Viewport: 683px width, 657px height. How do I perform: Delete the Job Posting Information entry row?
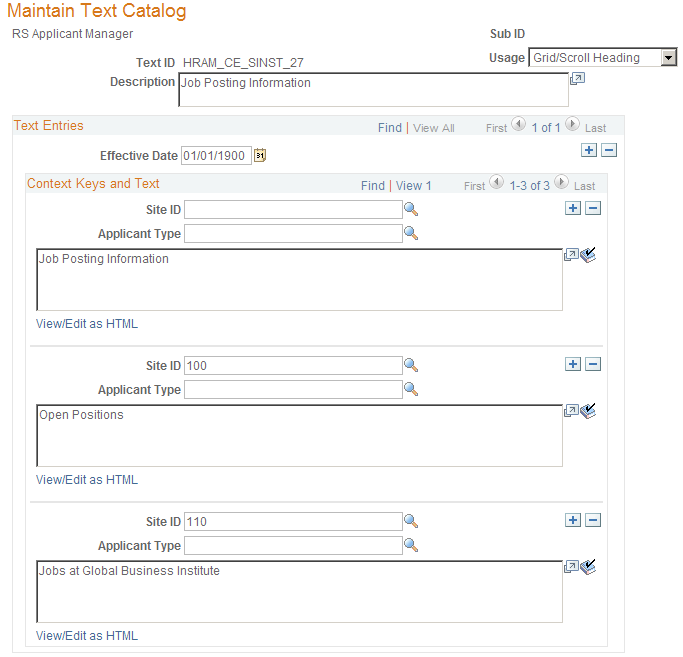point(593,208)
